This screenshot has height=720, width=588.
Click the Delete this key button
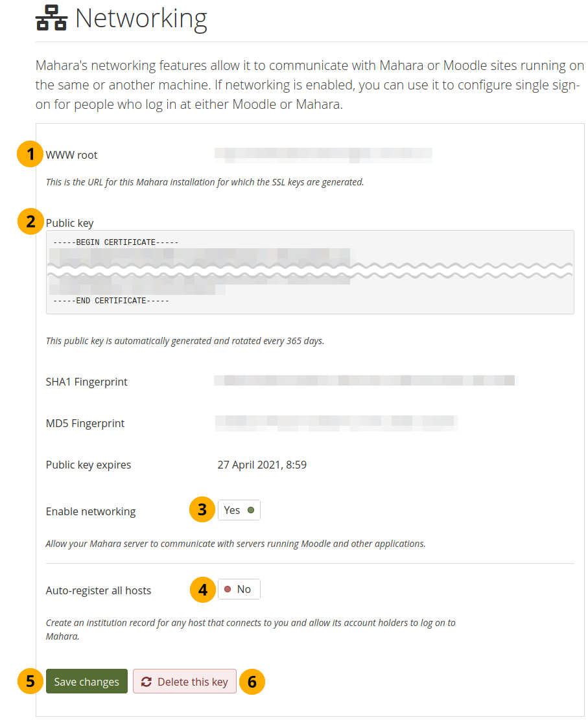[185, 682]
